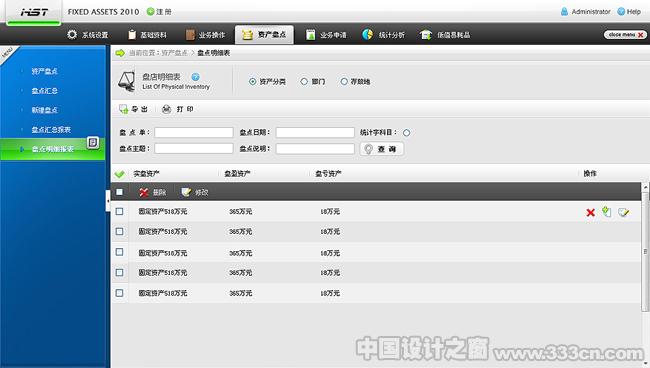The image size is (650, 368).
Task: Open the 业务申请 menu
Action: point(326,35)
